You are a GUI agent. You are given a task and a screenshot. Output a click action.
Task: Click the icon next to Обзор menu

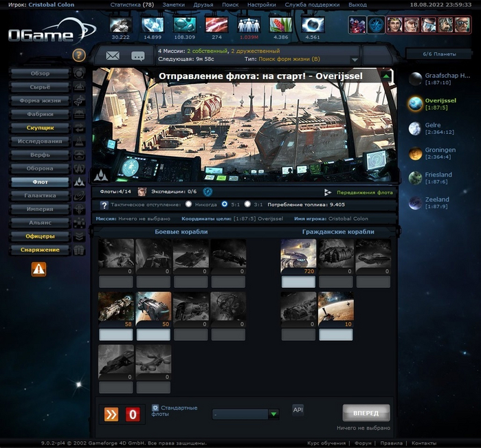click(x=79, y=74)
